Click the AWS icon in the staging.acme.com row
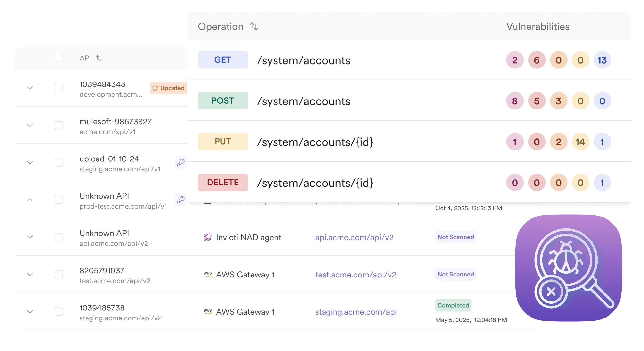This screenshot has width=644, height=351. pyautogui.click(x=208, y=311)
